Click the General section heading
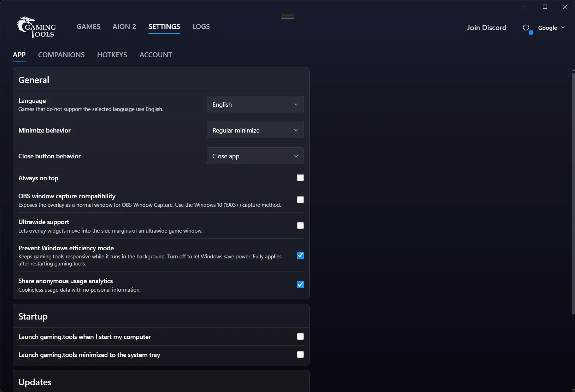 [34, 80]
